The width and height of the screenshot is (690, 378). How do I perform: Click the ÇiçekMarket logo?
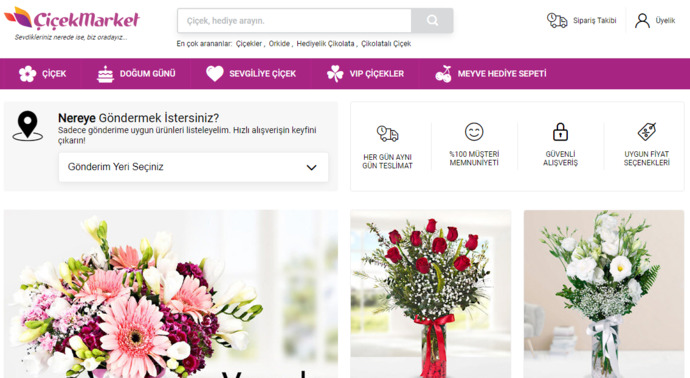coord(72,19)
